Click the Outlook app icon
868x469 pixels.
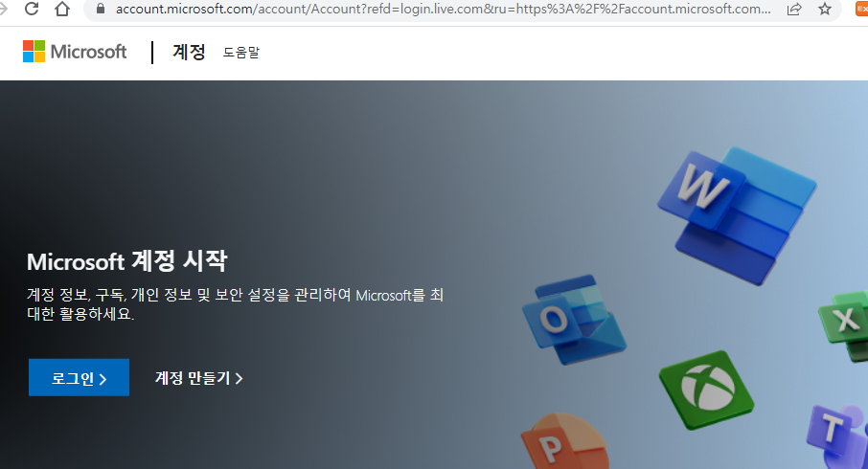[574, 319]
